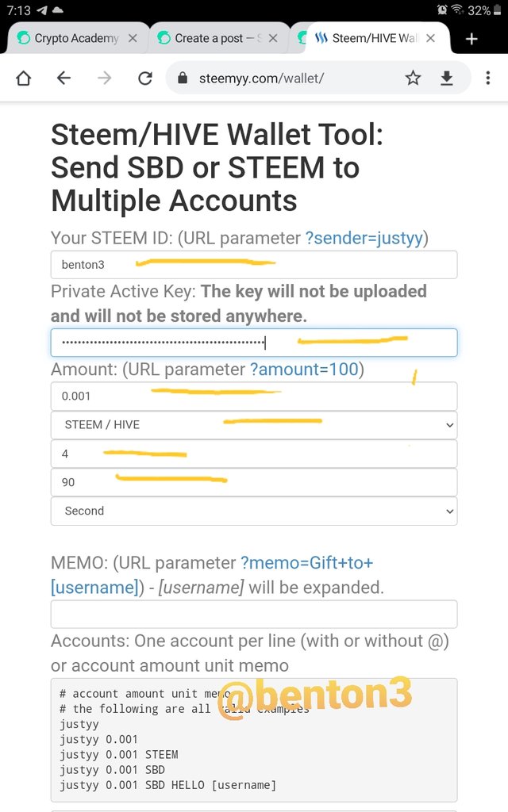Go back with the left arrow

[x=63, y=79]
